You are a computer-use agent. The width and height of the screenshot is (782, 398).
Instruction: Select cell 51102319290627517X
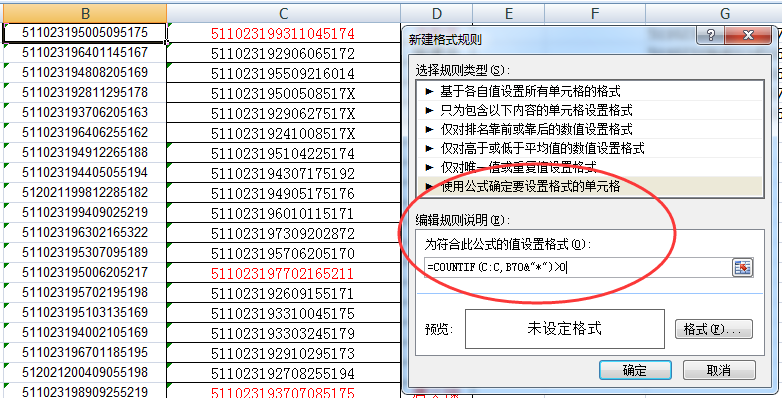tap(283, 113)
